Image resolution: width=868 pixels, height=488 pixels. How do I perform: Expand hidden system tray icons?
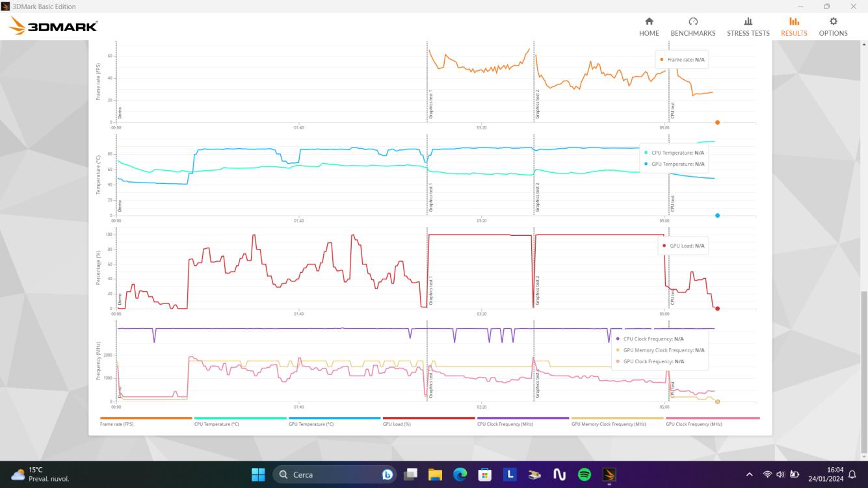(750, 475)
